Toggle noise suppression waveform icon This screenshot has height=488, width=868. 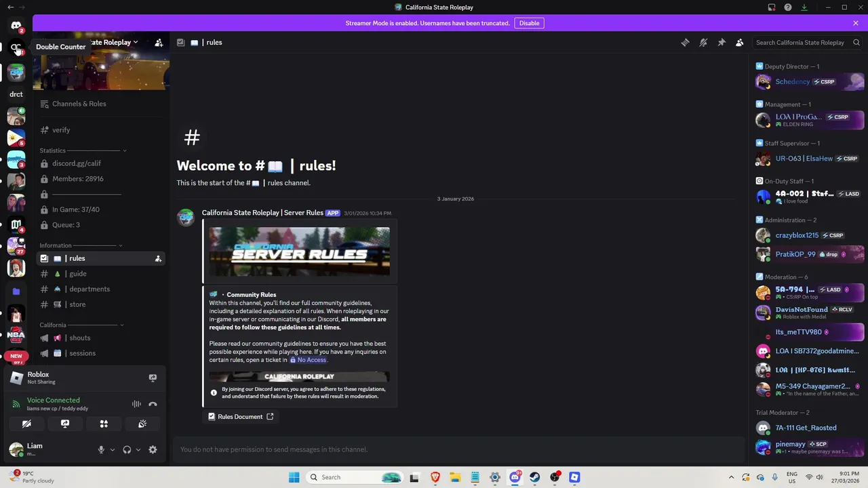(136, 404)
